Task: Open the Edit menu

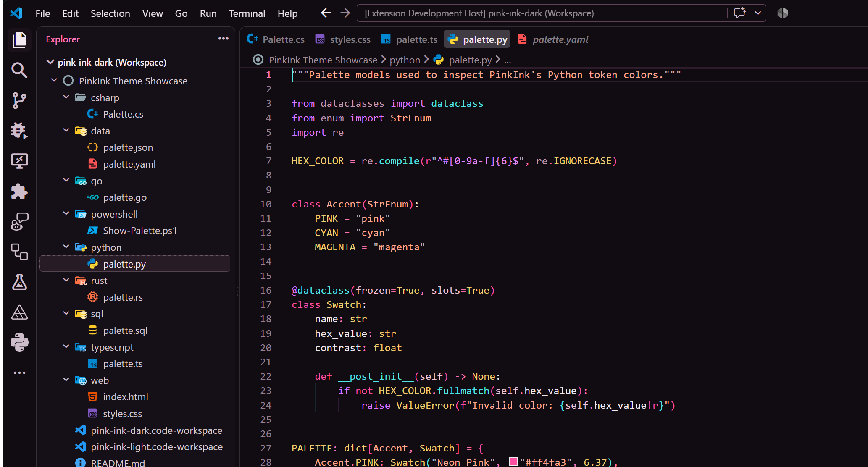Action: point(70,13)
